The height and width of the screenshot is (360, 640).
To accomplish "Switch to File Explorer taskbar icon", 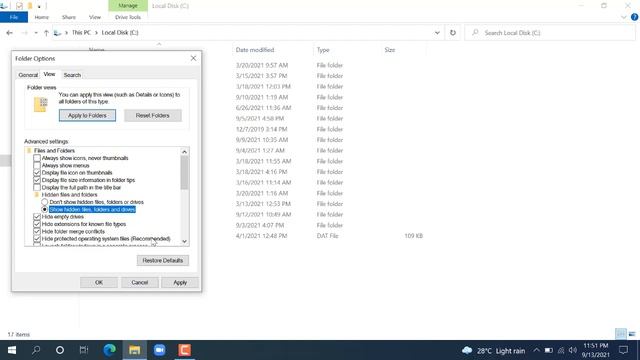I will [x=135, y=350].
